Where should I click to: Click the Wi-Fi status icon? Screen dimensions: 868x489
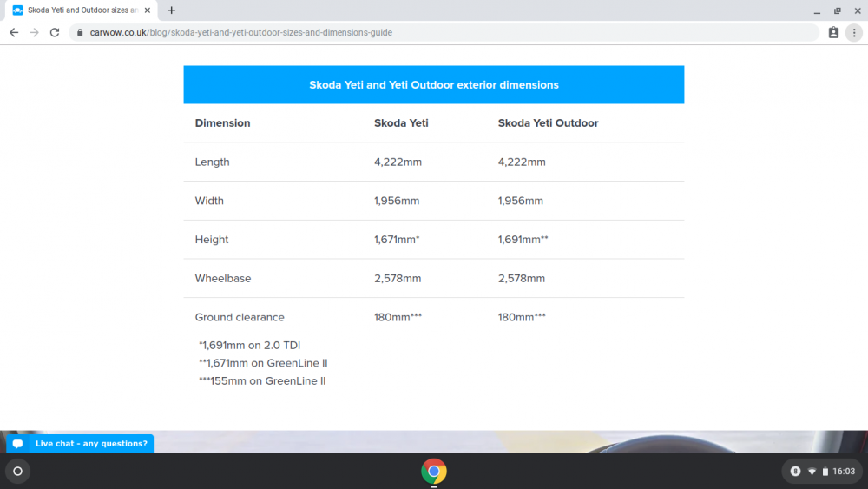812,472
